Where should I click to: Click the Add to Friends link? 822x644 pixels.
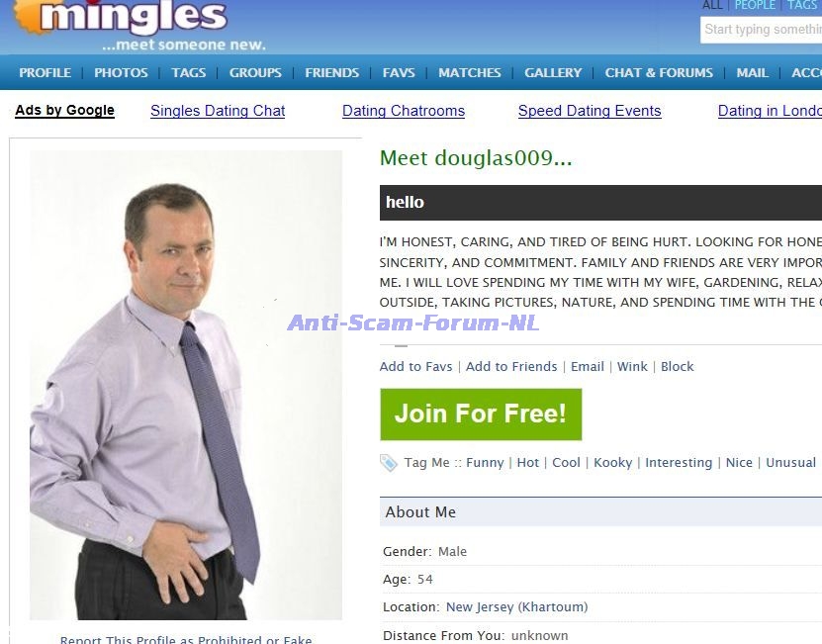tap(511, 367)
